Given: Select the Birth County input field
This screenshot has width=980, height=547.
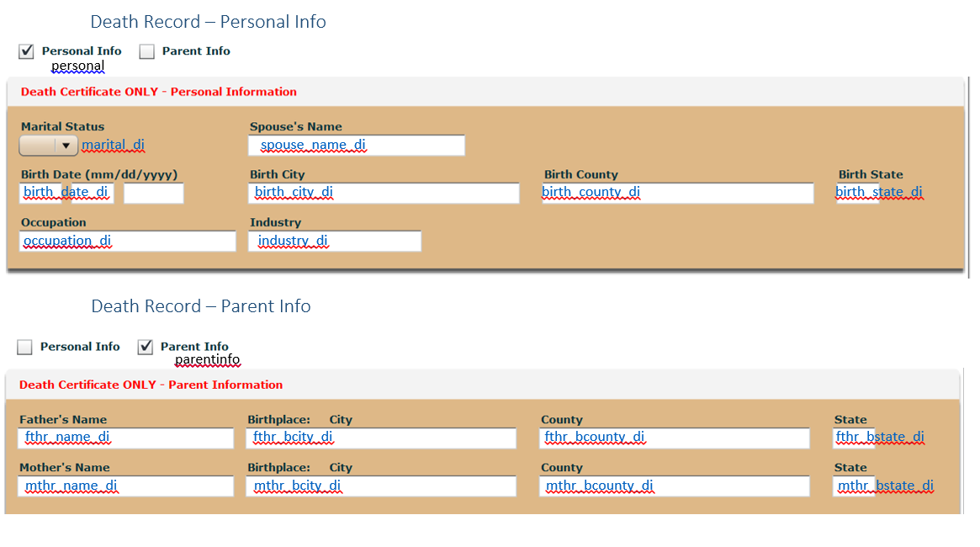Looking at the screenshot, I should click(678, 194).
